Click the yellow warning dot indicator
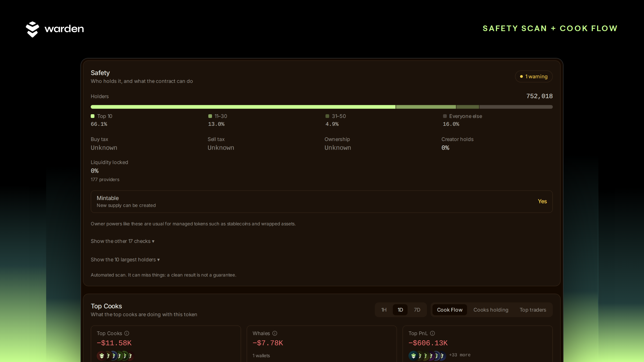The width and height of the screenshot is (644, 362). pyautogui.click(x=521, y=76)
